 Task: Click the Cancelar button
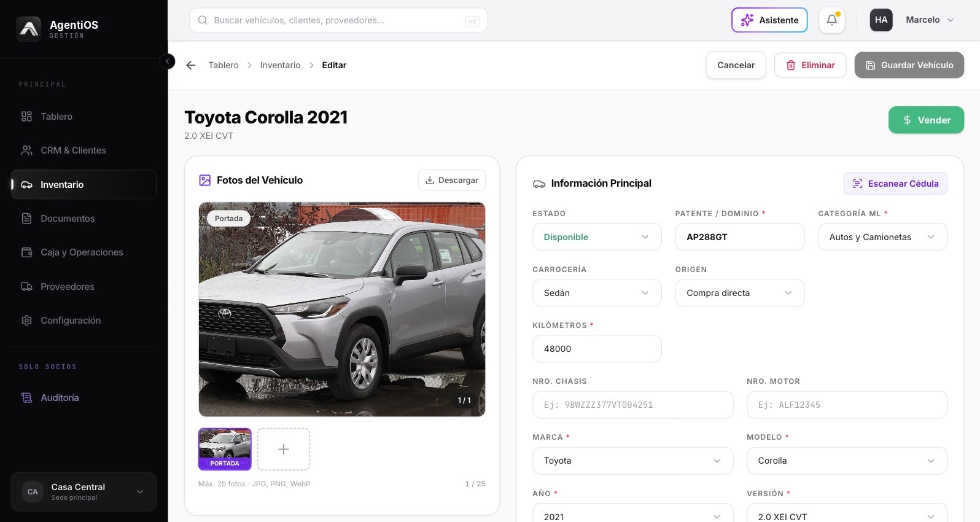pos(736,65)
